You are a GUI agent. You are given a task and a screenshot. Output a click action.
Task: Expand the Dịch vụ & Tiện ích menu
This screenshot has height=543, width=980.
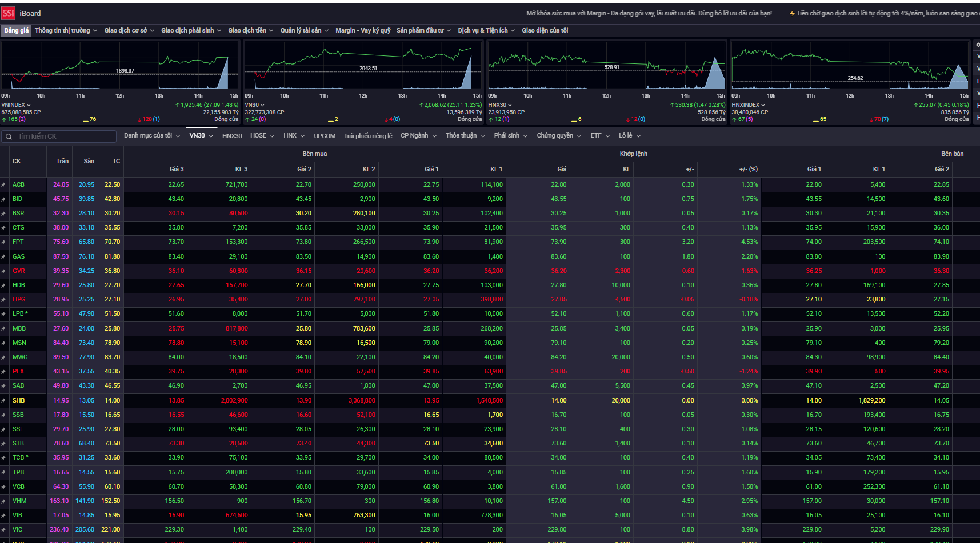(x=486, y=31)
